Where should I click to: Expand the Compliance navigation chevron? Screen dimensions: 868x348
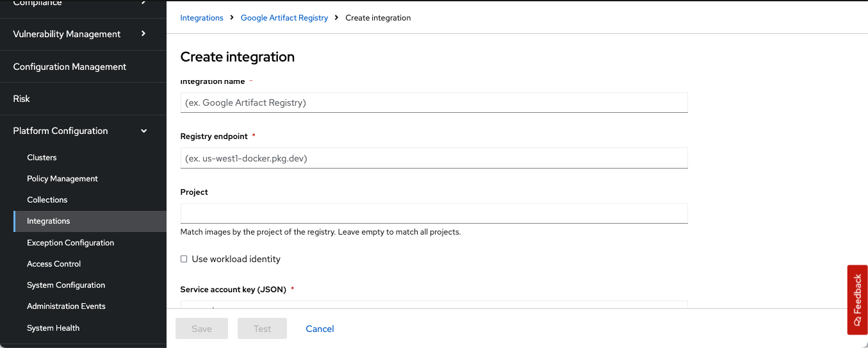(x=143, y=3)
